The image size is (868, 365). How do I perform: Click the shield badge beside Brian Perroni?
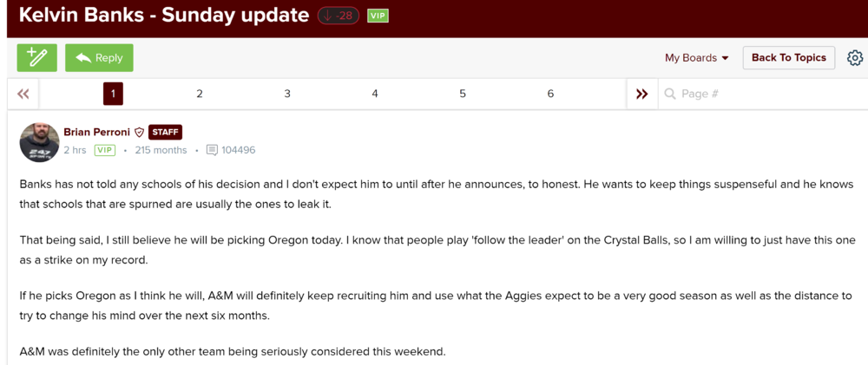(139, 133)
